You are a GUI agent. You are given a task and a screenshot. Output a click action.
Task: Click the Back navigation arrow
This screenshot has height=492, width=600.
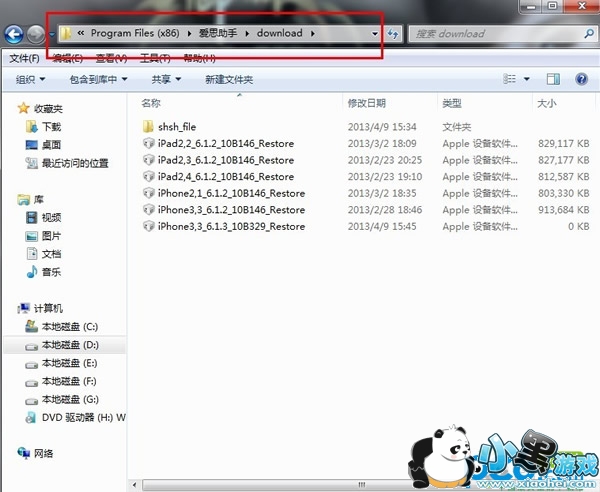pos(14,34)
